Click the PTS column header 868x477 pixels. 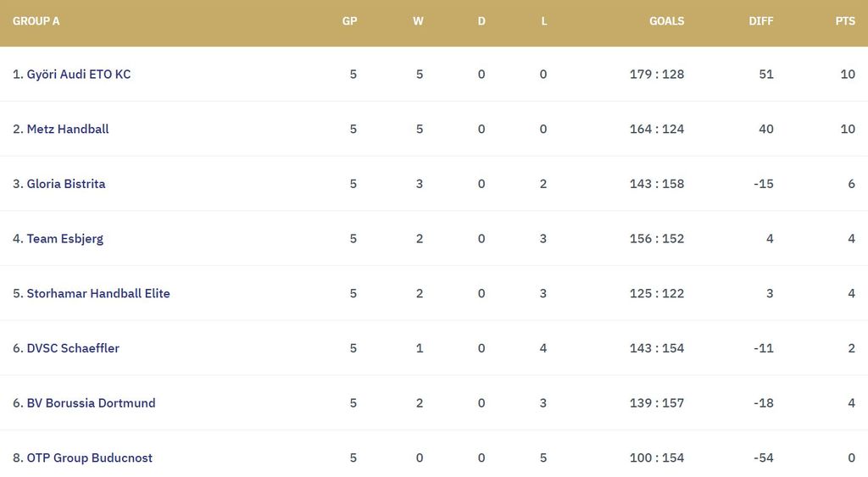[845, 21]
